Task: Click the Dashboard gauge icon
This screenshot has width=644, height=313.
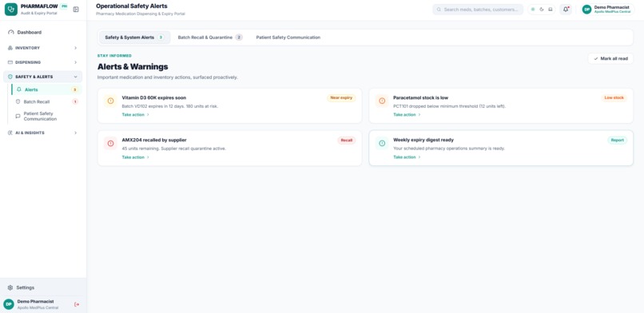Action: (11, 33)
